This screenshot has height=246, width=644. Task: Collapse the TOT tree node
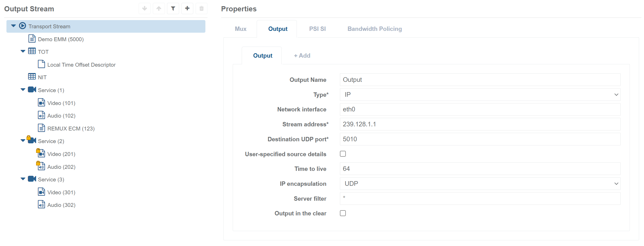23,51
